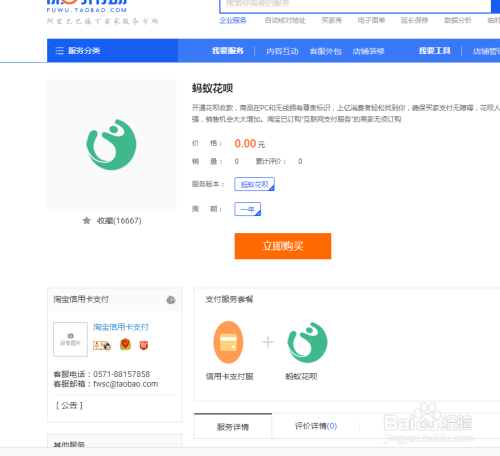Image resolution: width=500 pixels, height=456 pixels.
Task: Click the green 蚂蚁花呗 icon in 支付服务套餐
Action: (307, 342)
